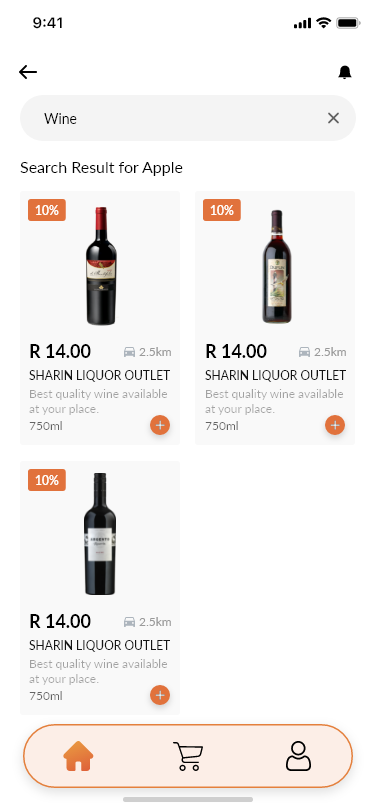Screen dimensions: 375x812
Task: Select the R 14.00 price on first card
Action: (60, 351)
